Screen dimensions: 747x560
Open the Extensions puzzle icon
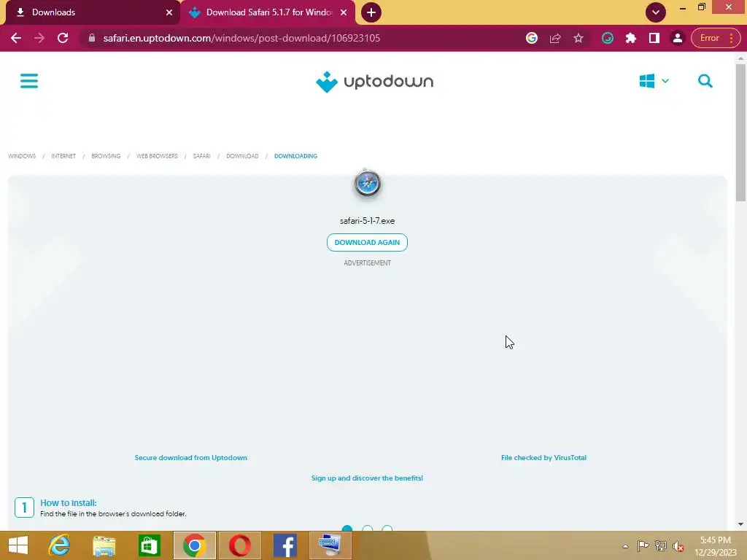pyautogui.click(x=631, y=38)
